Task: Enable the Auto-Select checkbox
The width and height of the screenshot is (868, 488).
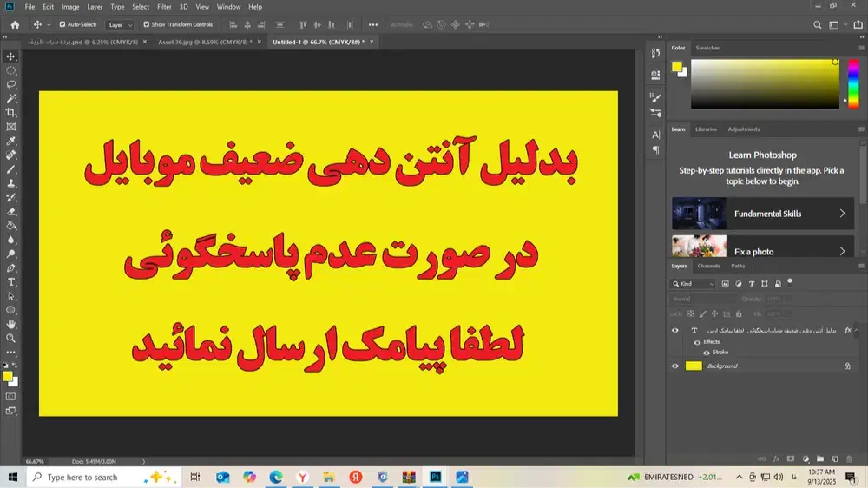Action: click(x=62, y=24)
